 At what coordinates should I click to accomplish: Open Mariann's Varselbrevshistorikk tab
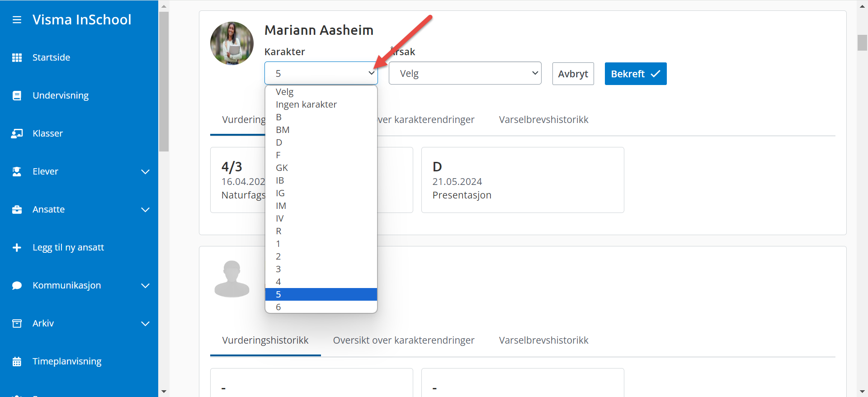543,119
